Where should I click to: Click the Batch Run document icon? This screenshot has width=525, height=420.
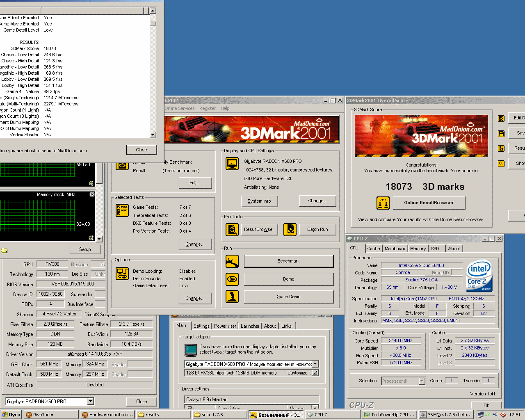tap(290, 230)
